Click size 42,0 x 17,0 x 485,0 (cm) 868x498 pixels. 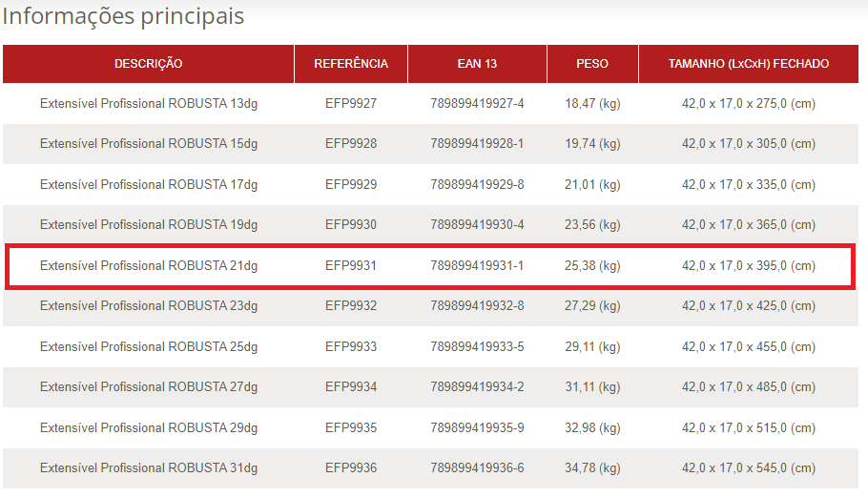click(x=749, y=386)
